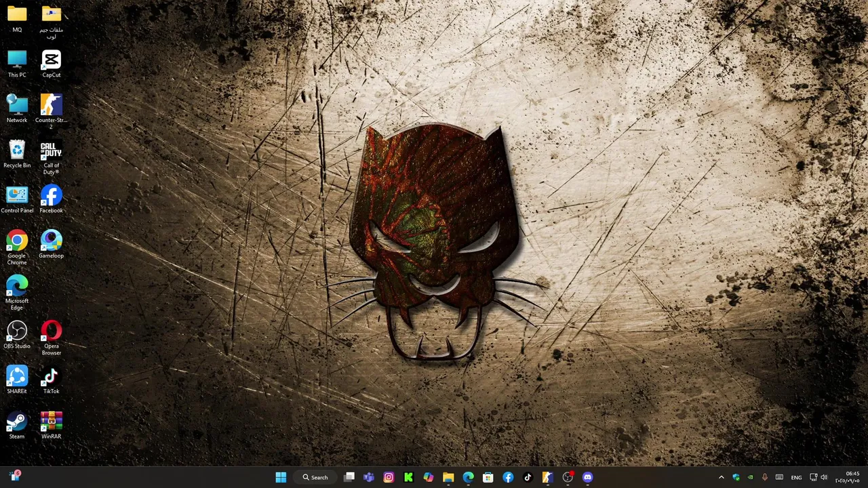Select the Google Chrome desktop shortcut
The image size is (868, 488).
(x=17, y=247)
